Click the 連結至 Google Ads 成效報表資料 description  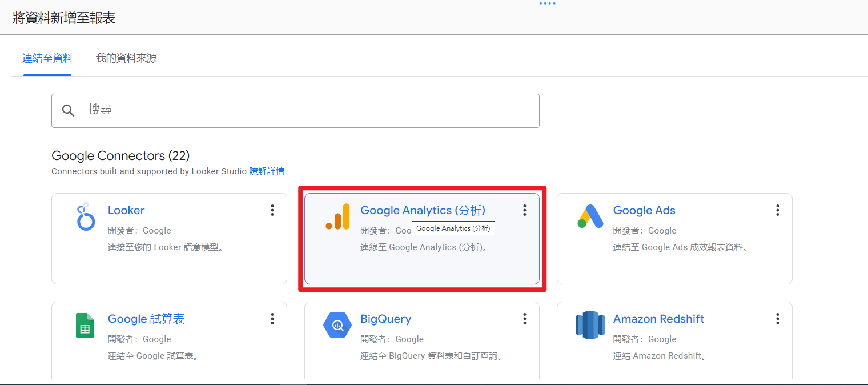[x=681, y=247]
